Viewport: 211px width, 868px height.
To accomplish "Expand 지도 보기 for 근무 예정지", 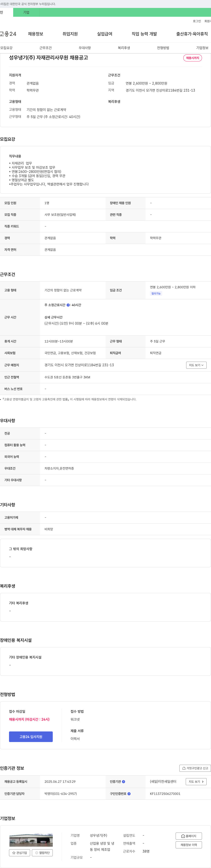I will tap(196, 365).
